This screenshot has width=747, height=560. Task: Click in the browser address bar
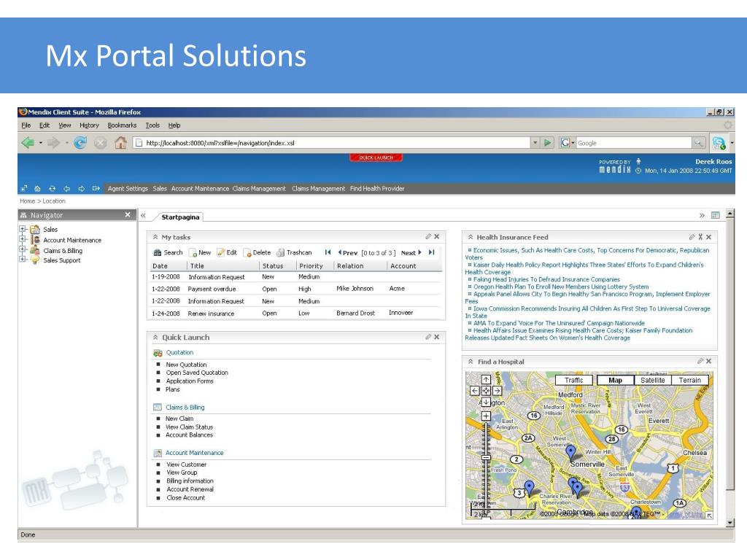(331, 143)
